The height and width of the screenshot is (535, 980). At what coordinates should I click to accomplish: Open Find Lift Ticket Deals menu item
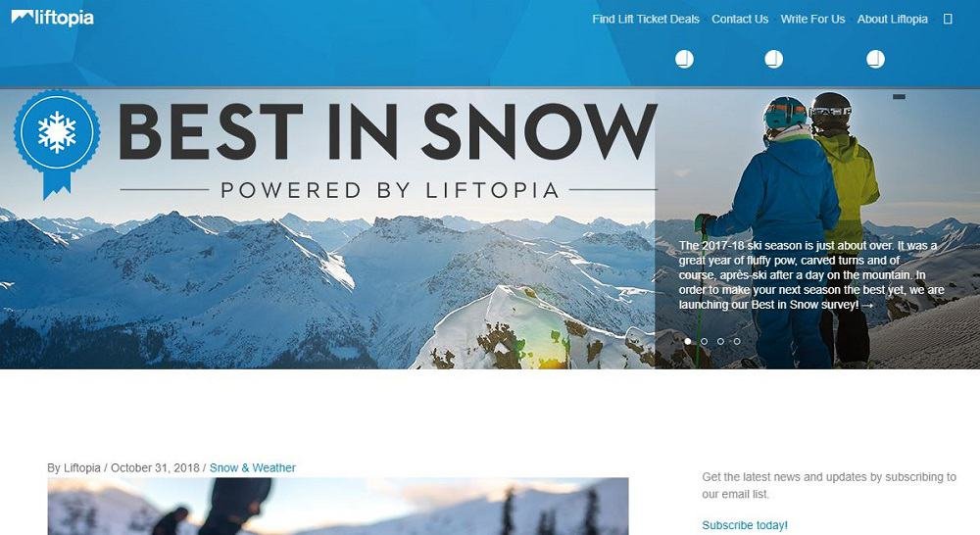point(646,20)
